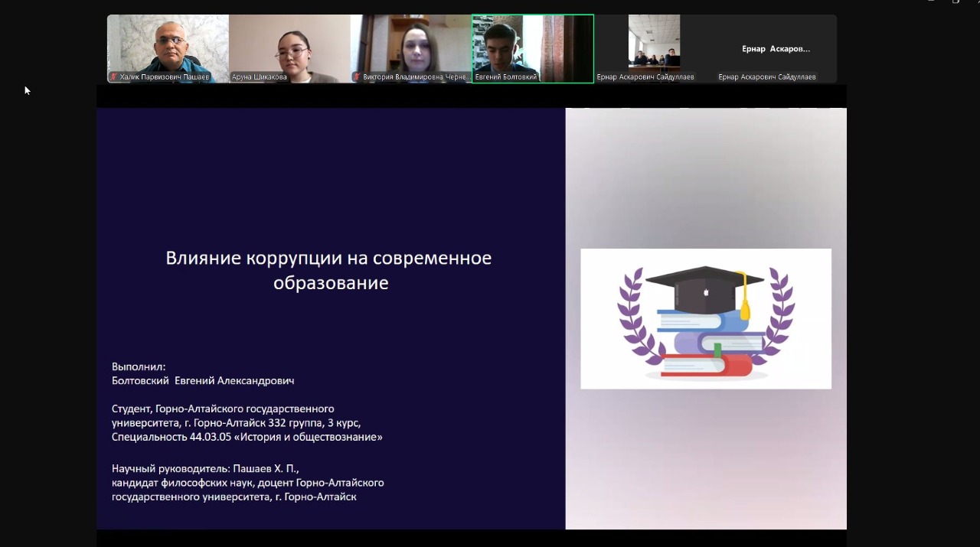Select Халик Парвизович Пашаев's video thumbnail

[168, 44]
